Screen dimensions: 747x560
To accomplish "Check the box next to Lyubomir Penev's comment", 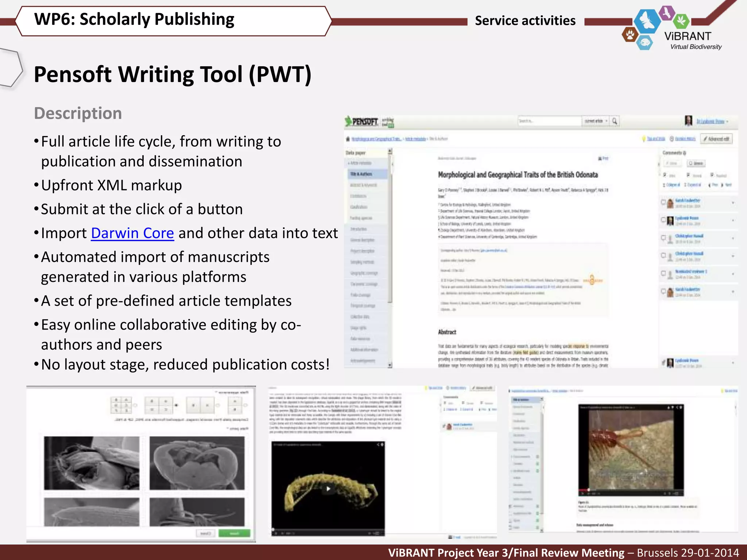I will coord(663,220).
